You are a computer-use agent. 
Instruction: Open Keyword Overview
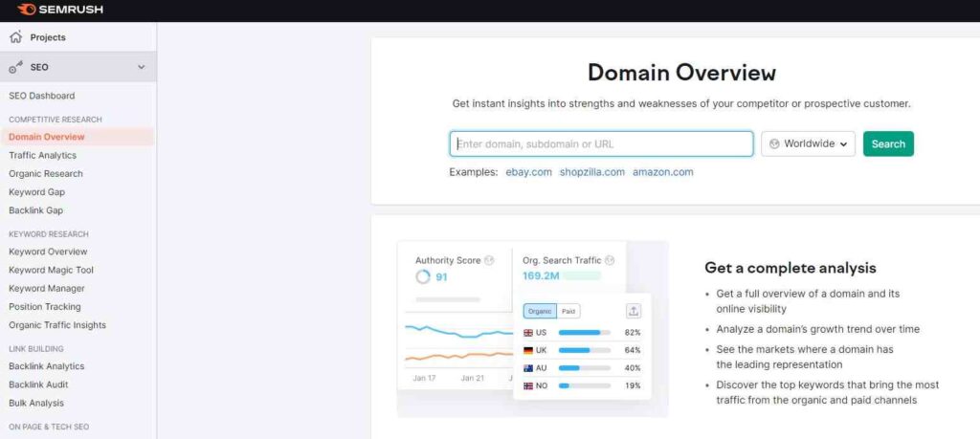click(48, 252)
